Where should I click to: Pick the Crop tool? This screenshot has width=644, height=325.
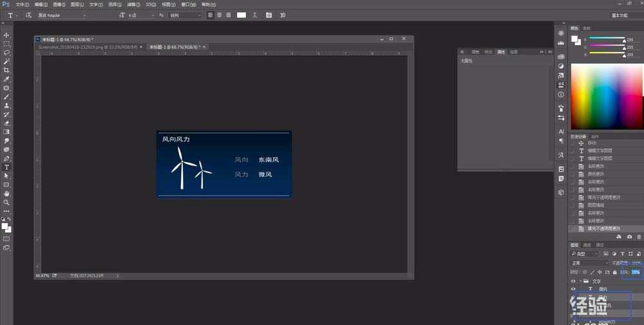(x=7, y=70)
